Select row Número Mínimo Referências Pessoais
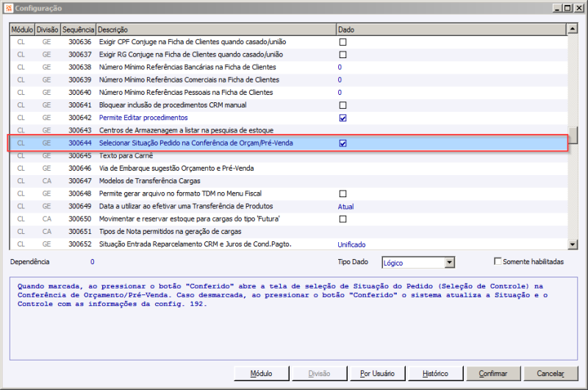This screenshot has height=390, width=588. coord(288,92)
